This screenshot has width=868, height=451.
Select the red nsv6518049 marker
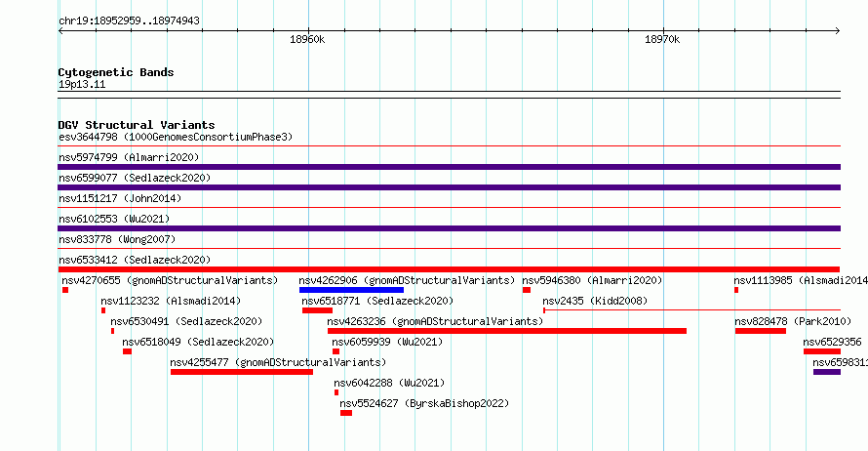point(128,351)
